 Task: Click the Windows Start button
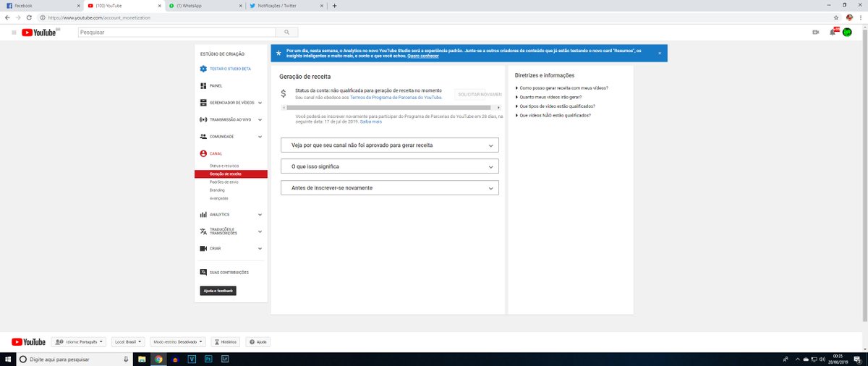pos(7,359)
